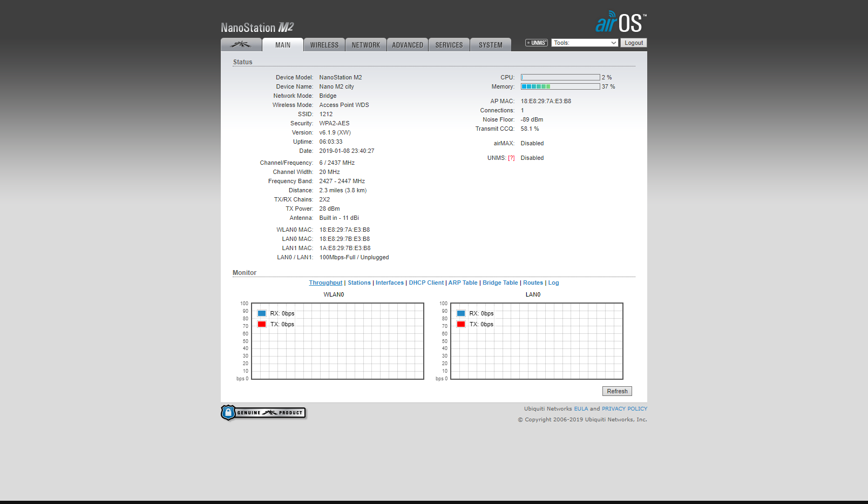Click the Genuine Product badge

(263, 413)
